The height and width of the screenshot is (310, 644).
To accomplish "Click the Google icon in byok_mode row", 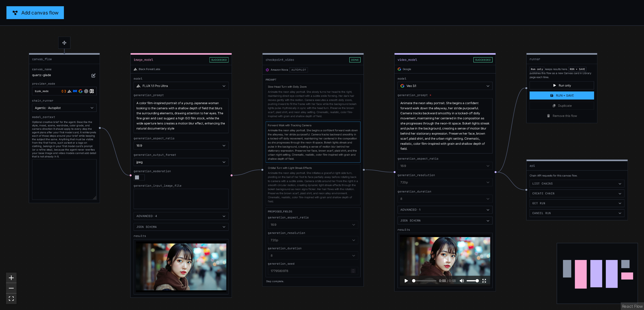I will (80, 91).
